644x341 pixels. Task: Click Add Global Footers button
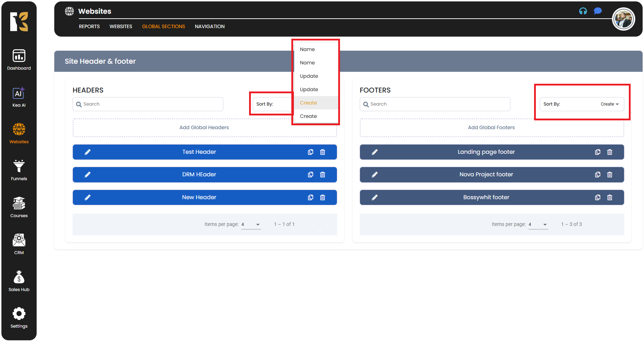coord(491,127)
